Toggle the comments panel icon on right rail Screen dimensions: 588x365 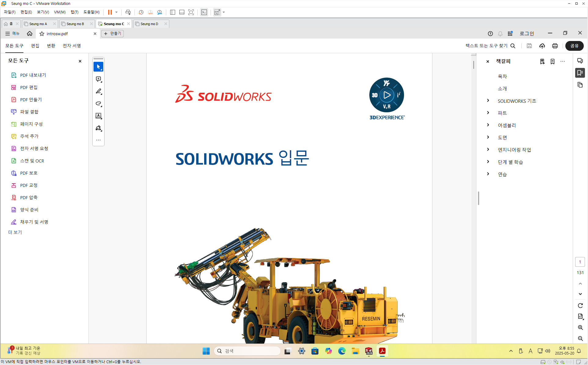click(x=580, y=61)
